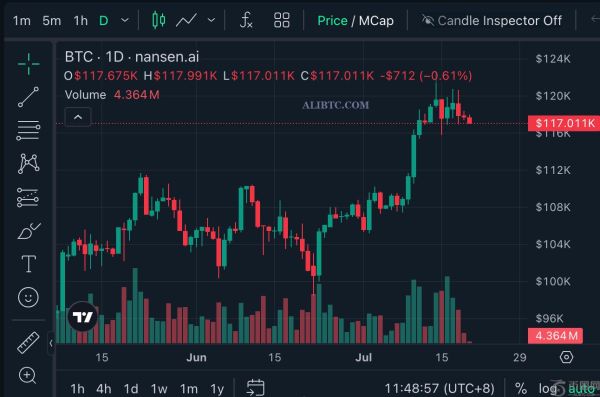600x397 pixels.
Task: Click the BTC · 1D · nansen.ai title
Action: [x=132, y=57]
